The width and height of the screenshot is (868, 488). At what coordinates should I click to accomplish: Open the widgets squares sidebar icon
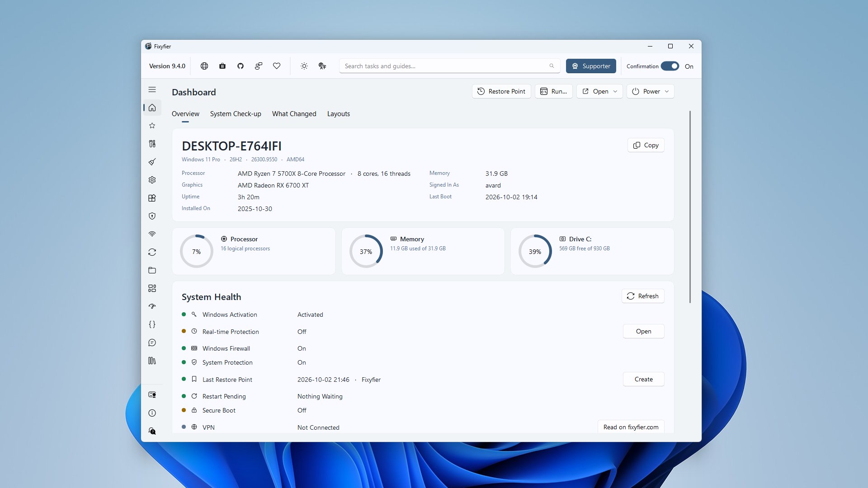[152, 288]
